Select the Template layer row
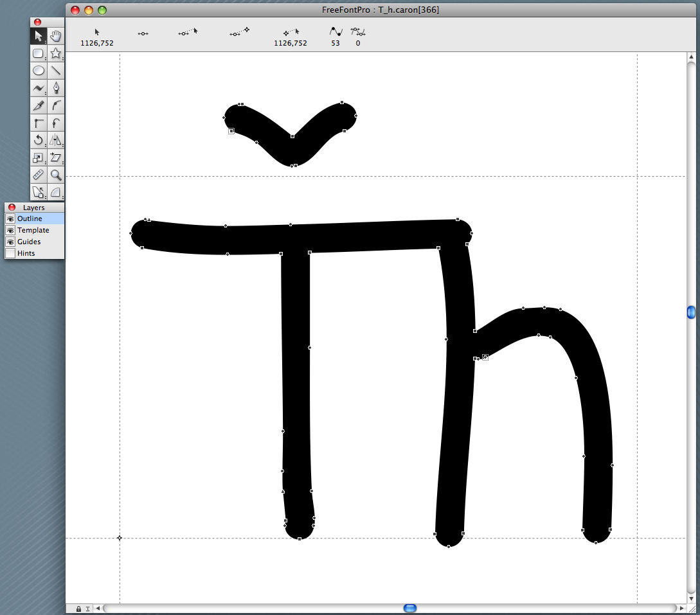The width and height of the screenshot is (700, 615). (x=35, y=230)
